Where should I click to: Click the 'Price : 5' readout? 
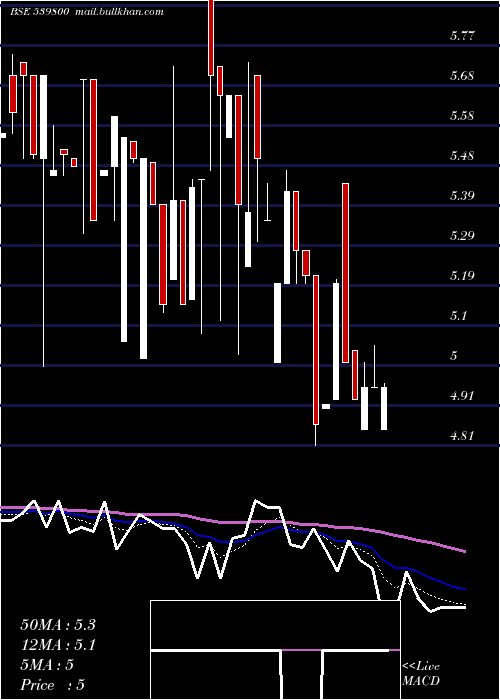pos(52,684)
